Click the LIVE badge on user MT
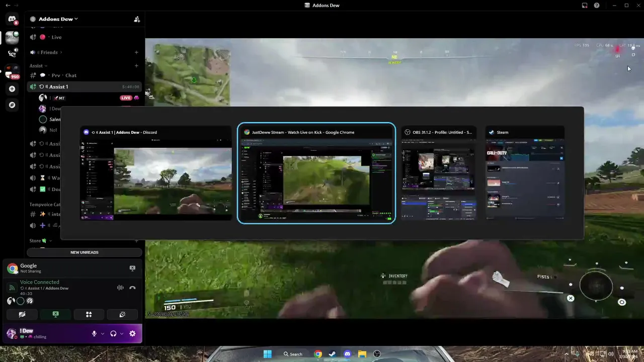The height and width of the screenshot is (362, 644). 125,98
